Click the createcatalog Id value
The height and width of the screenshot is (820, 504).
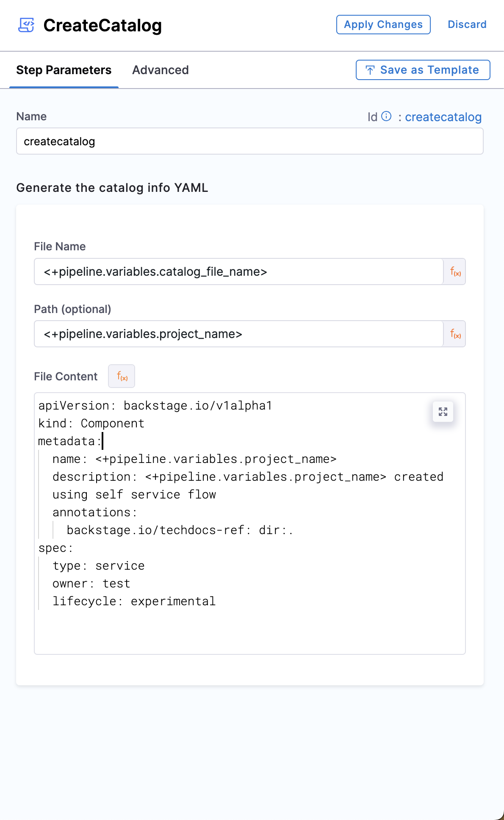(443, 117)
